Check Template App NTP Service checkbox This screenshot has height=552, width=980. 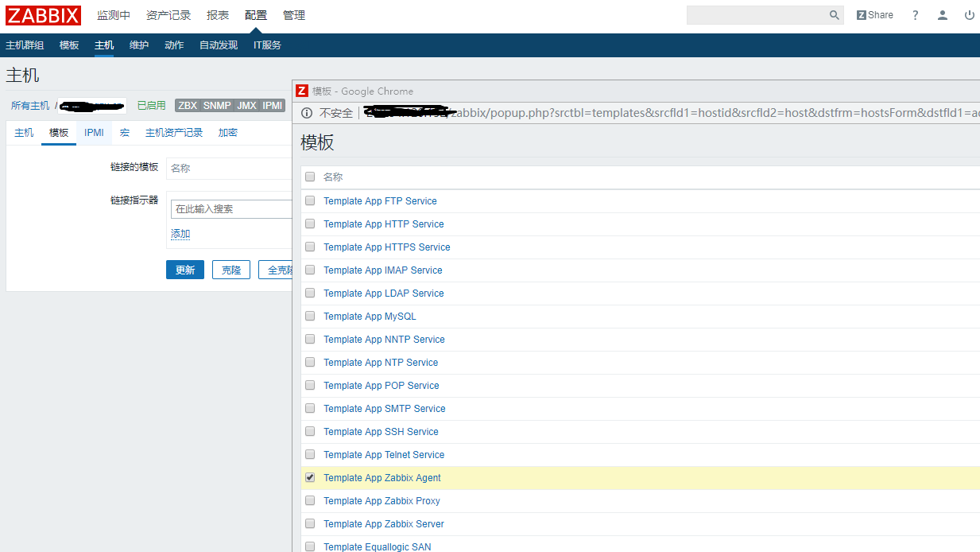(x=310, y=362)
